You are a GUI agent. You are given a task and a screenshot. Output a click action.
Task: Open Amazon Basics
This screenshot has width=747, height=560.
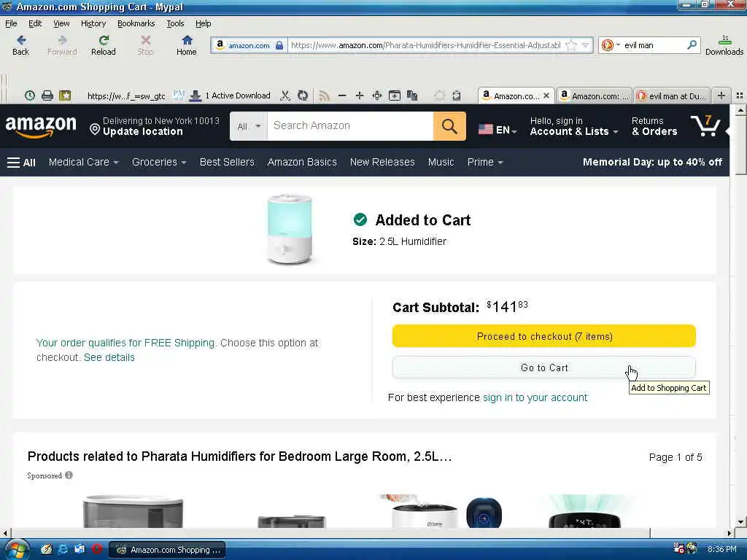(302, 163)
